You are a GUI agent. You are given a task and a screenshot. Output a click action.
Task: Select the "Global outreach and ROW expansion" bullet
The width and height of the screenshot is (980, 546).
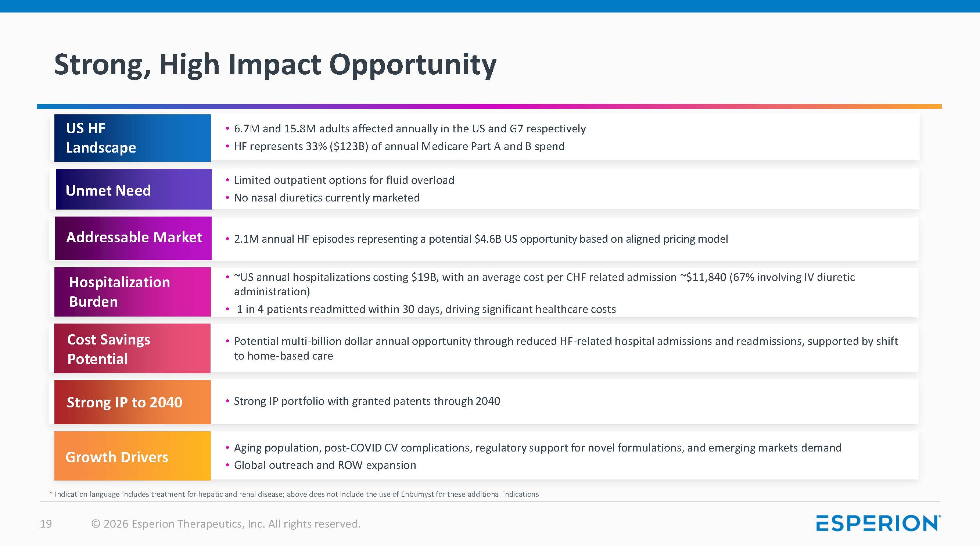[324, 465]
